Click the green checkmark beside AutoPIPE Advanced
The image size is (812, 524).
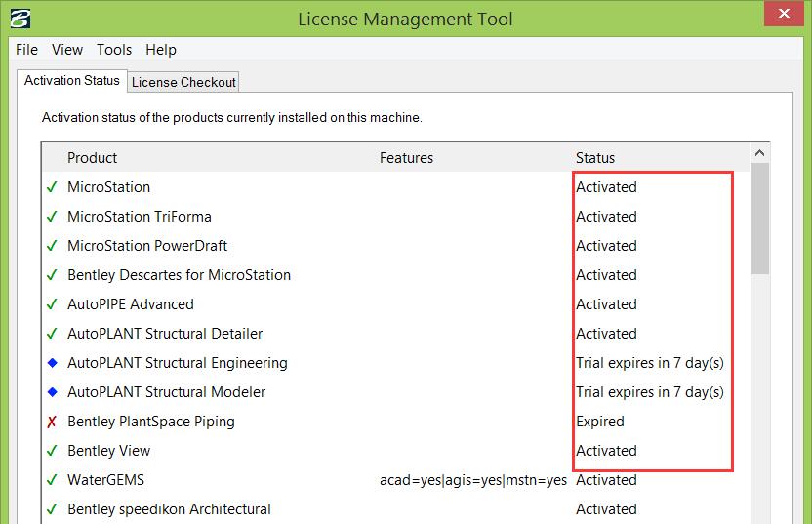tap(52, 304)
